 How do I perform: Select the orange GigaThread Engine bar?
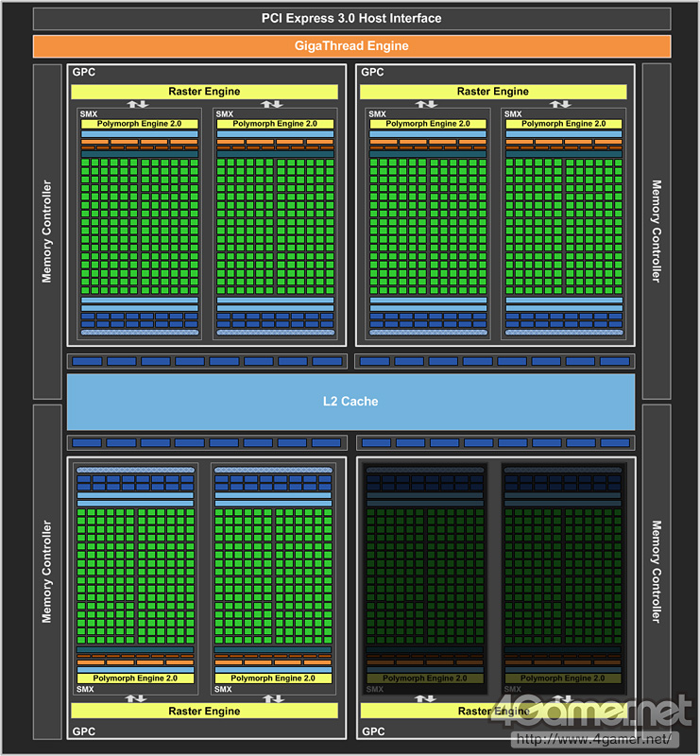(352, 45)
